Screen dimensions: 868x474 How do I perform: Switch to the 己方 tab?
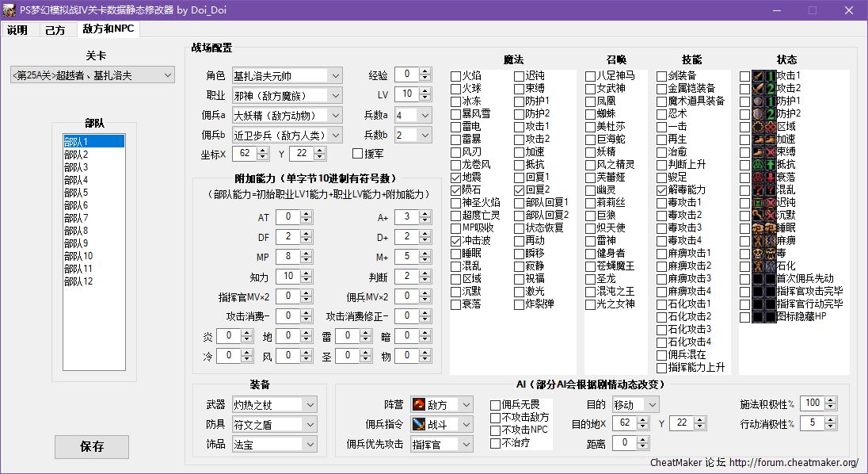click(55, 30)
